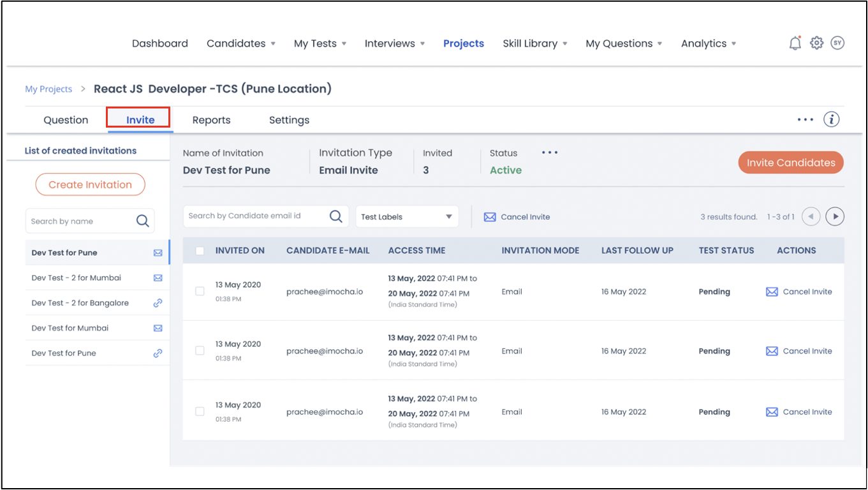Click the CANDIDATE E-MAIL column header
Screen dimensions: 868x490
328,251
